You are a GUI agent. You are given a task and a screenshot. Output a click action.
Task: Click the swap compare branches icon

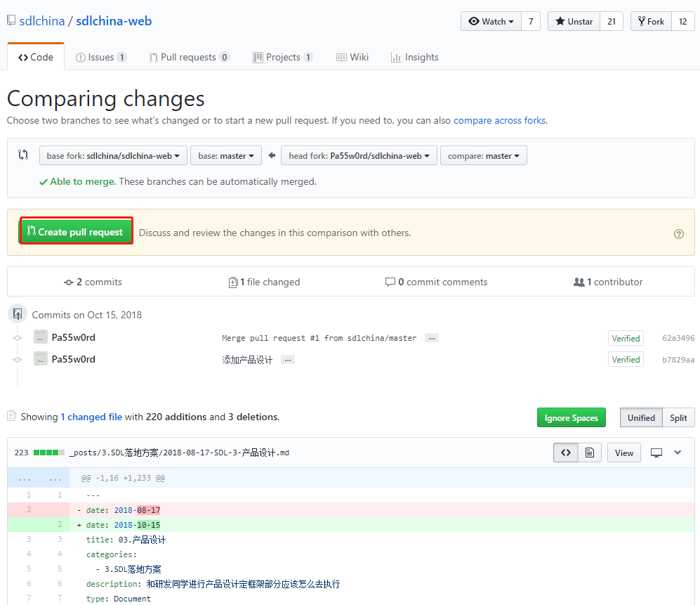click(x=23, y=155)
